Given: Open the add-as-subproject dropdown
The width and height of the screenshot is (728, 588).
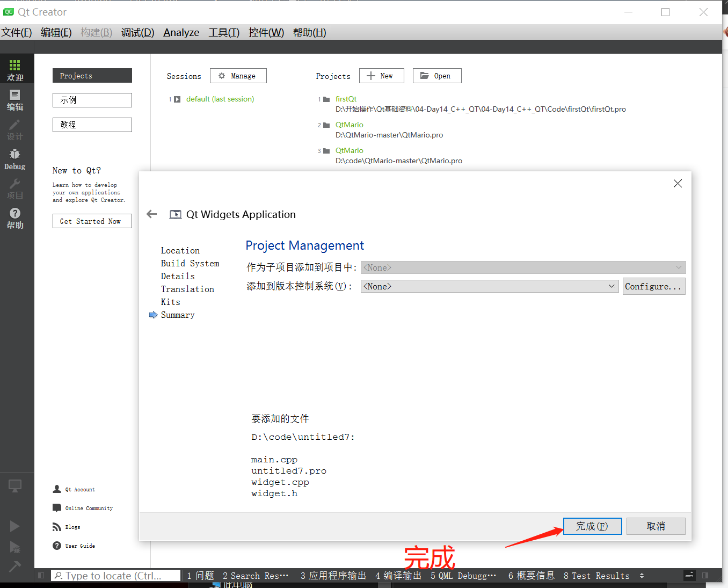Looking at the screenshot, I should (523, 267).
